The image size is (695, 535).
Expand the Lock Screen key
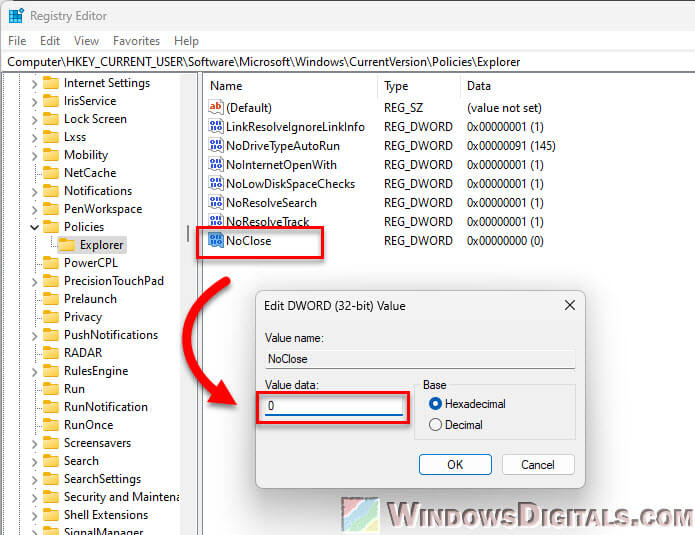click(35, 119)
